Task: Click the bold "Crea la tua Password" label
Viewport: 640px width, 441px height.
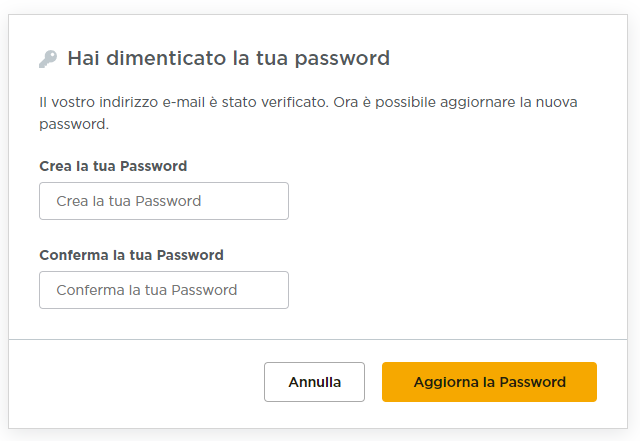Action: tap(113, 166)
